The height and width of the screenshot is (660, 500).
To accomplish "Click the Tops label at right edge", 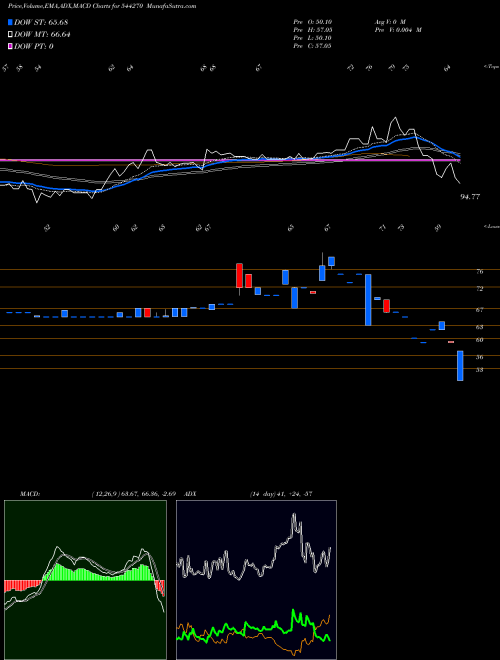I will click(491, 67).
